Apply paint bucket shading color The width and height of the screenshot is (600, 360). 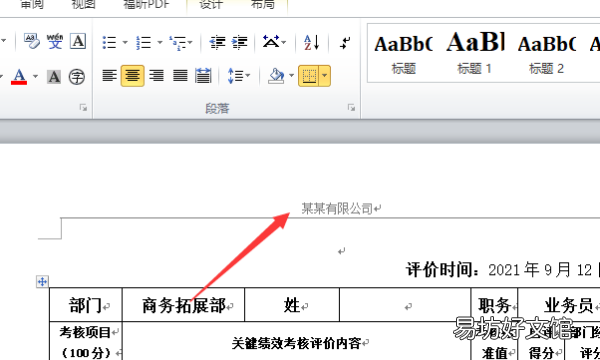click(276, 76)
